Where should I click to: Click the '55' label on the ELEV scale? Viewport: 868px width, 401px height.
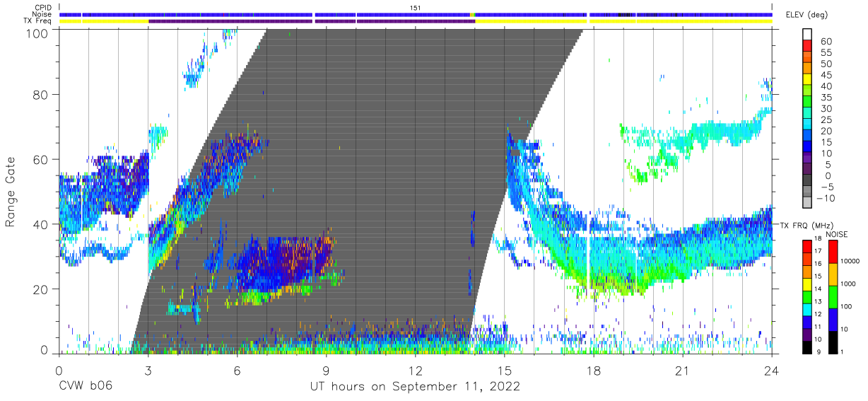(x=826, y=53)
